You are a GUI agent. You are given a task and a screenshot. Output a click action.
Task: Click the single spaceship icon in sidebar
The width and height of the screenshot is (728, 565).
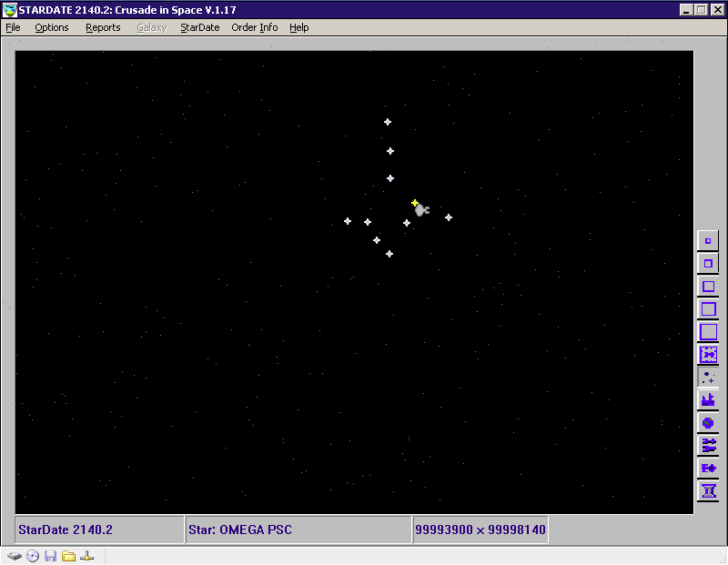(x=708, y=468)
